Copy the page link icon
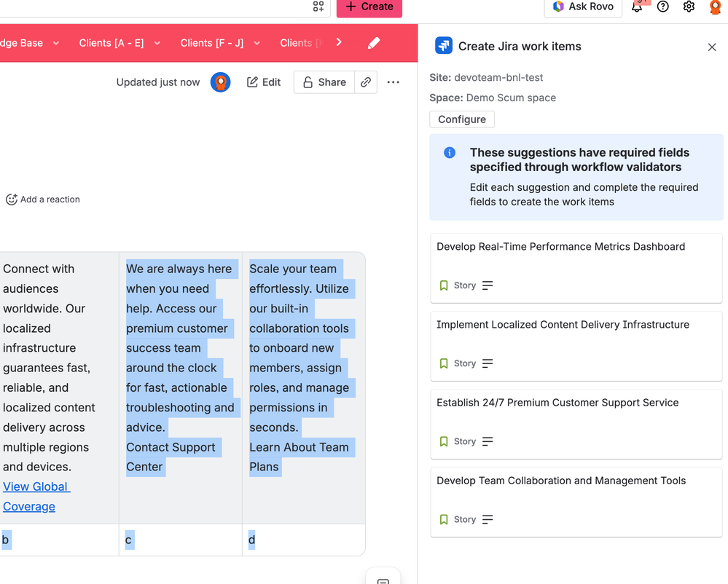The height and width of the screenshot is (584, 728). click(366, 82)
